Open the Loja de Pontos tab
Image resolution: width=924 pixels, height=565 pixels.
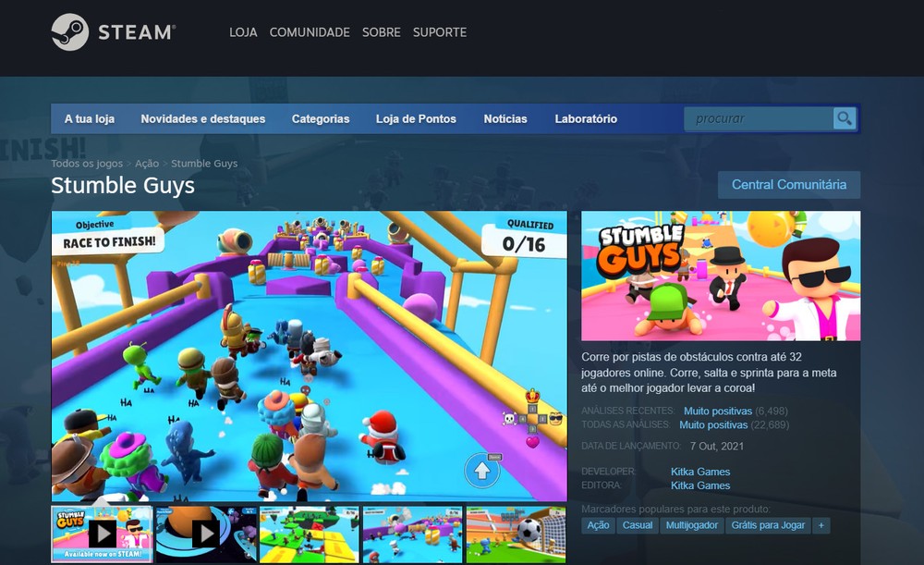(x=416, y=118)
